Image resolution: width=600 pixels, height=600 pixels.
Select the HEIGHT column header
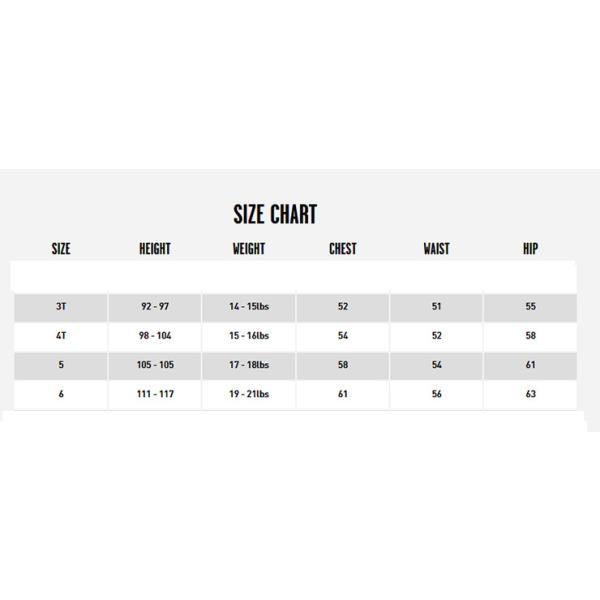point(155,249)
